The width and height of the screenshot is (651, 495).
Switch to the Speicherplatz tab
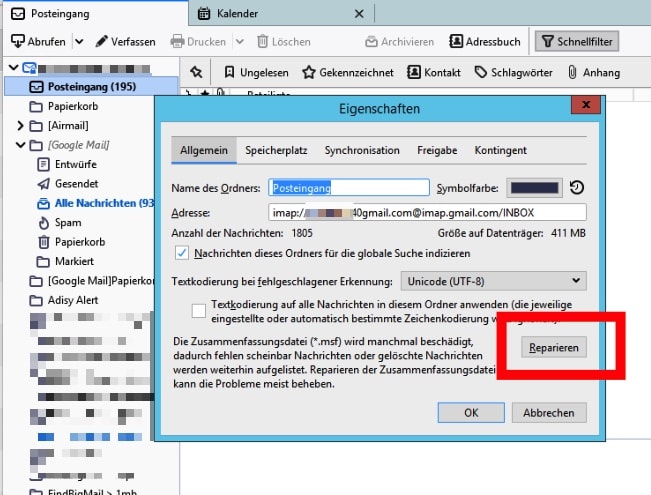[x=276, y=150]
